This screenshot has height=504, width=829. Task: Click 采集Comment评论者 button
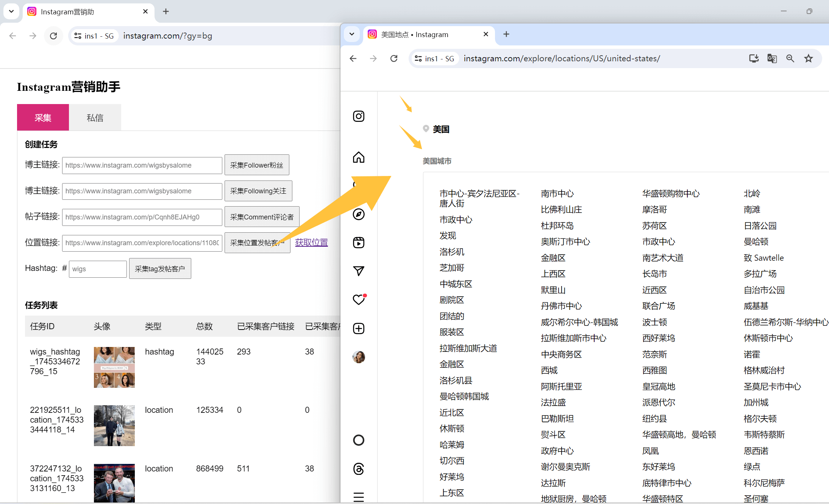[x=262, y=217]
